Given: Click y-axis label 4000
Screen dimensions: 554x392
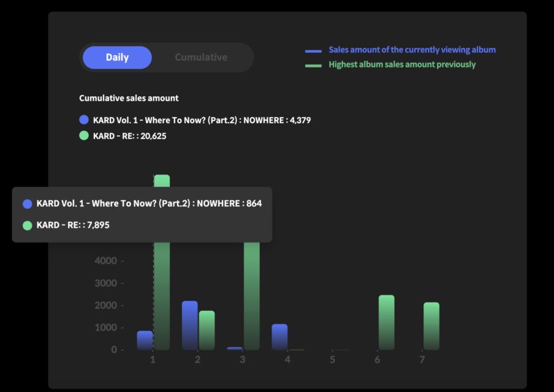Looking at the screenshot, I should click(105, 261).
